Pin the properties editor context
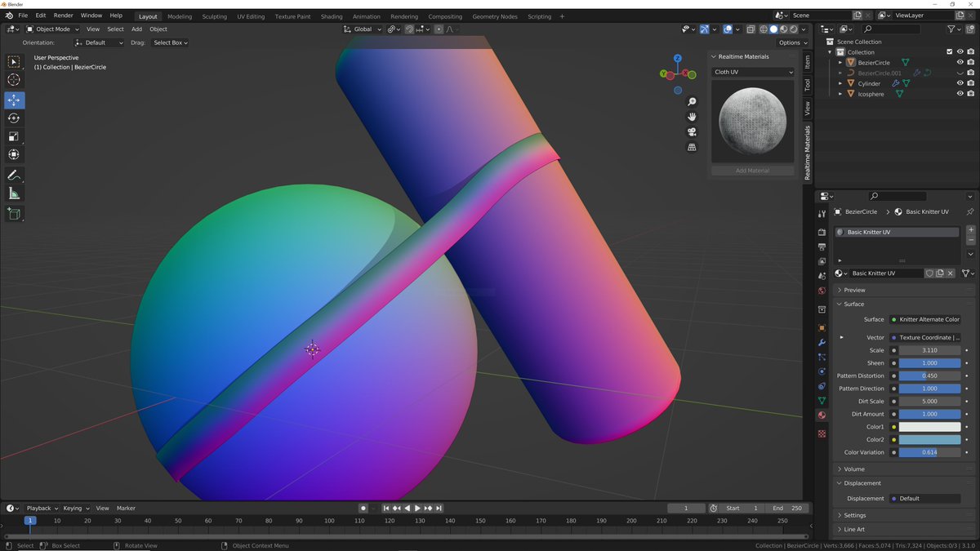The width and height of the screenshot is (980, 551). 970,211
